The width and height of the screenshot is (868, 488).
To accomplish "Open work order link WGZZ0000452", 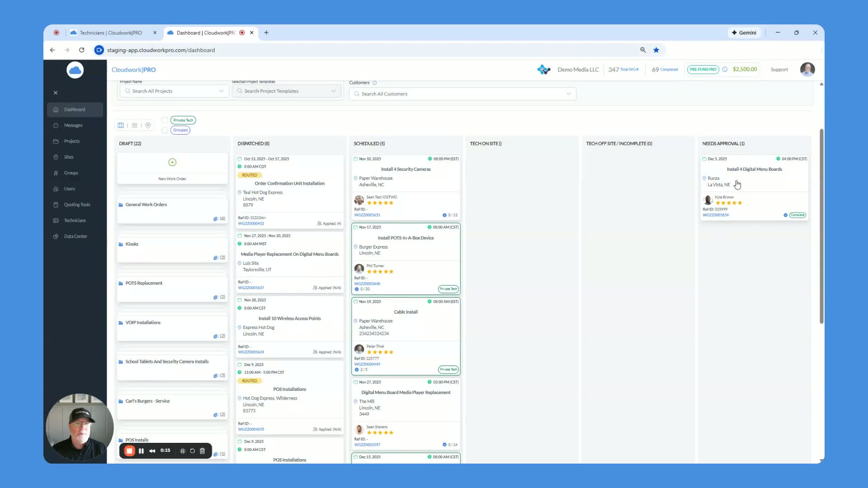I will click(x=251, y=224).
